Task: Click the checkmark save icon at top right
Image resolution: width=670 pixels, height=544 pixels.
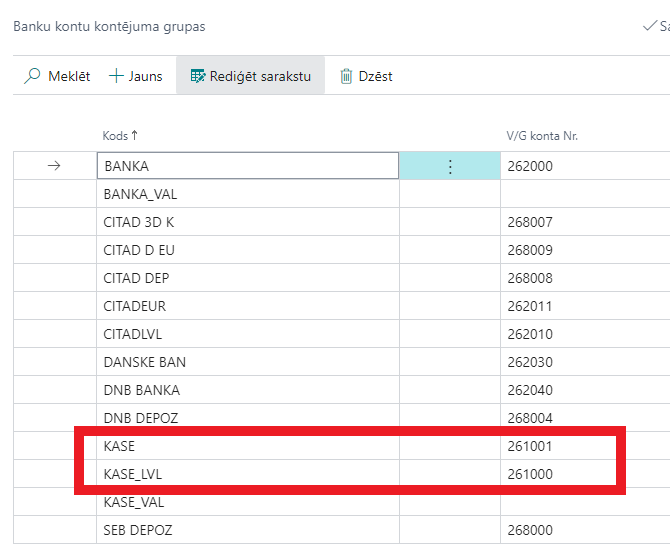Action: [649, 26]
